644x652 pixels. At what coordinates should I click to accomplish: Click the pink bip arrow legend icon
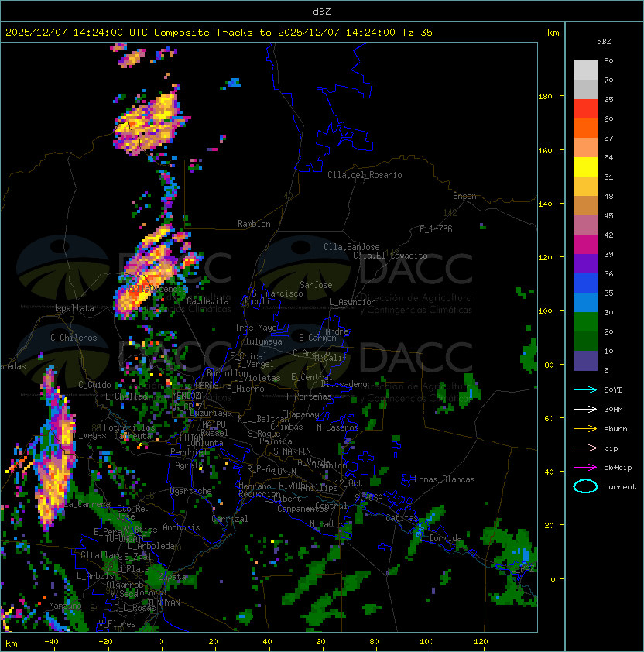tap(585, 448)
